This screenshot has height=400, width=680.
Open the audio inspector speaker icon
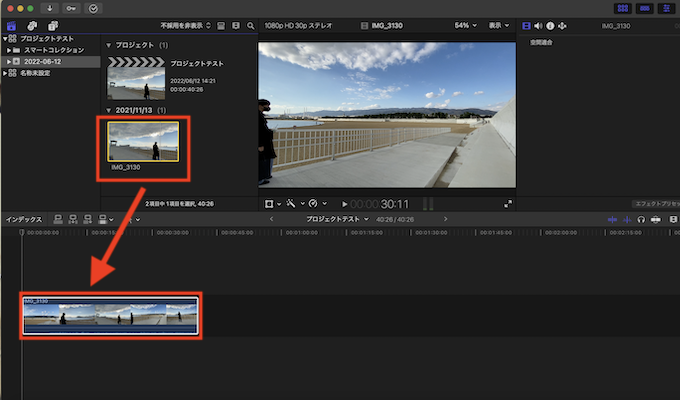[x=536, y=25]
